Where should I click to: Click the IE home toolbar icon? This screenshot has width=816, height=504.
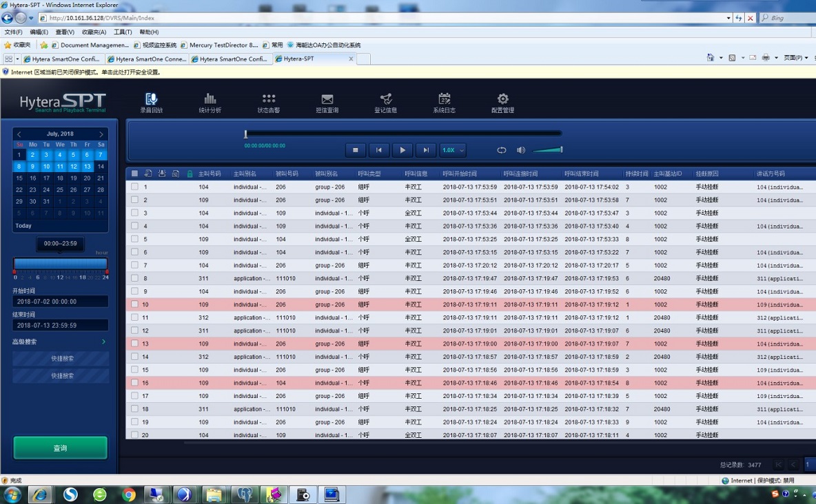coord(711,58)
